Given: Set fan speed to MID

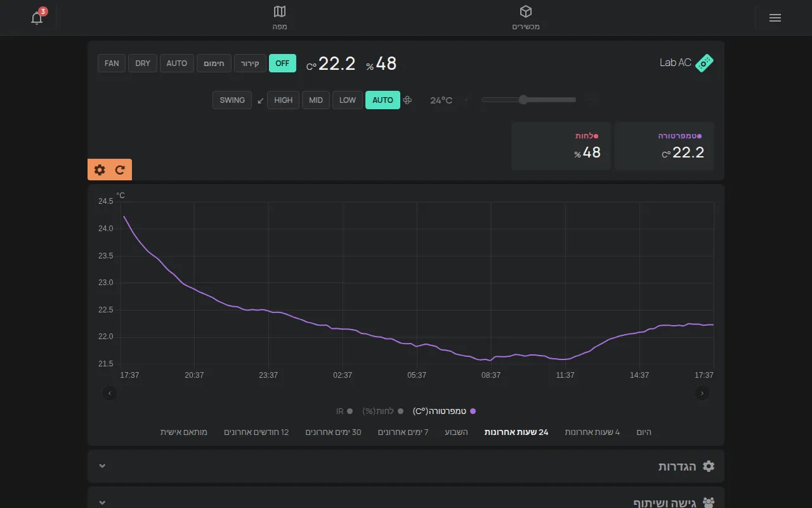Looking at the screenshot, I should (316, 100).
